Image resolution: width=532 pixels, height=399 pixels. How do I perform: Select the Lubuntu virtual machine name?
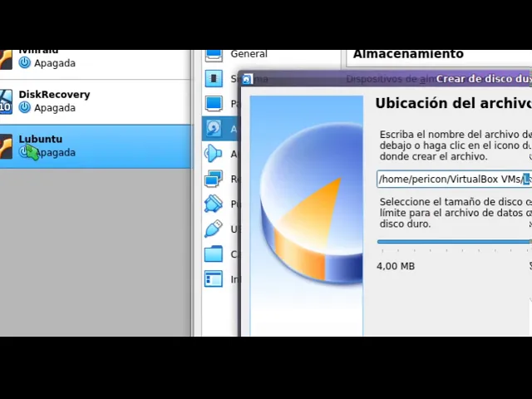(x=41, y=139)
